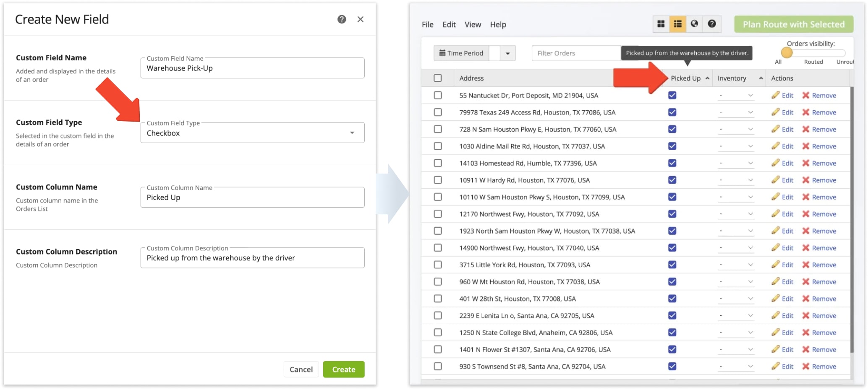Open Inventory dropdown for 55 Nantucket Dr
The image size is (868, 390).
(x=736, y=96)
